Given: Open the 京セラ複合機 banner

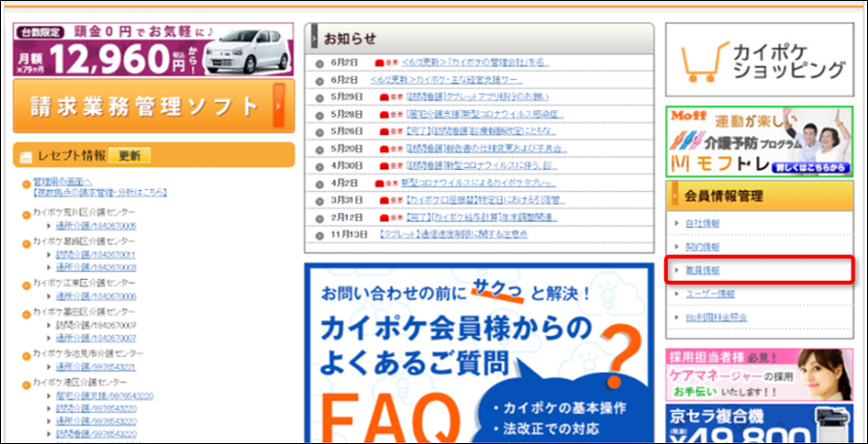Looking at the screenshot, I should 760,424.
